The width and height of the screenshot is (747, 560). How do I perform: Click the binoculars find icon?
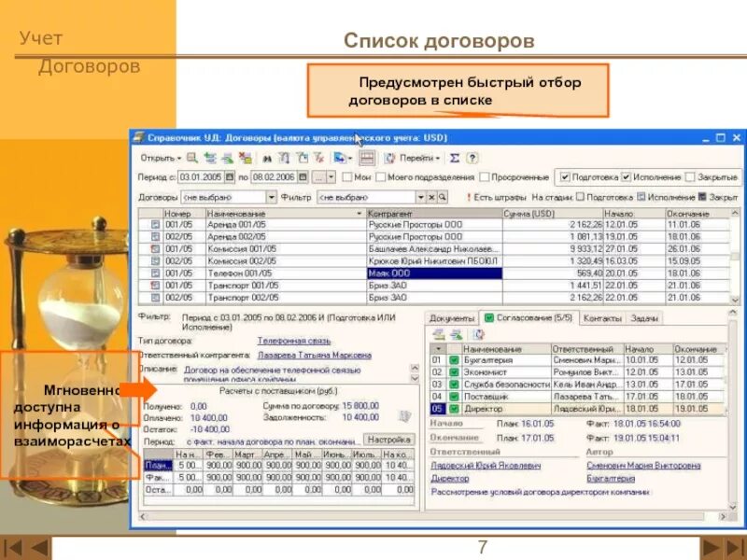267,158
